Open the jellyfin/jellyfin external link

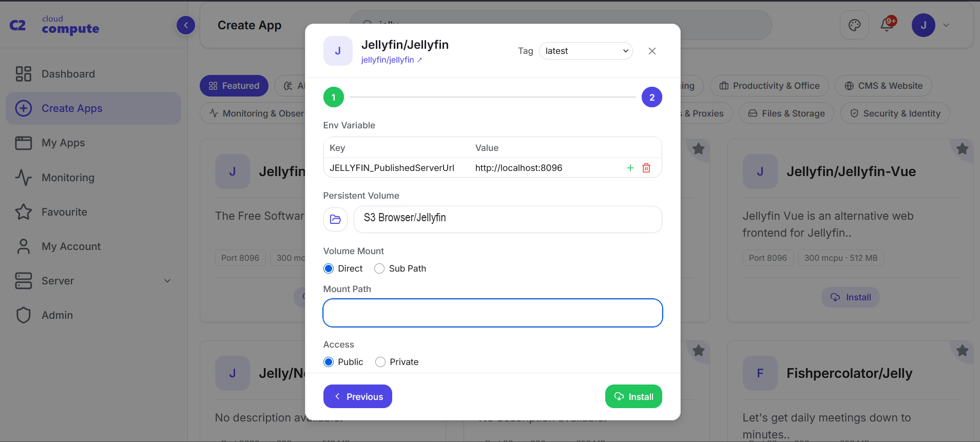pyautogui.click(x=392, y=60)
